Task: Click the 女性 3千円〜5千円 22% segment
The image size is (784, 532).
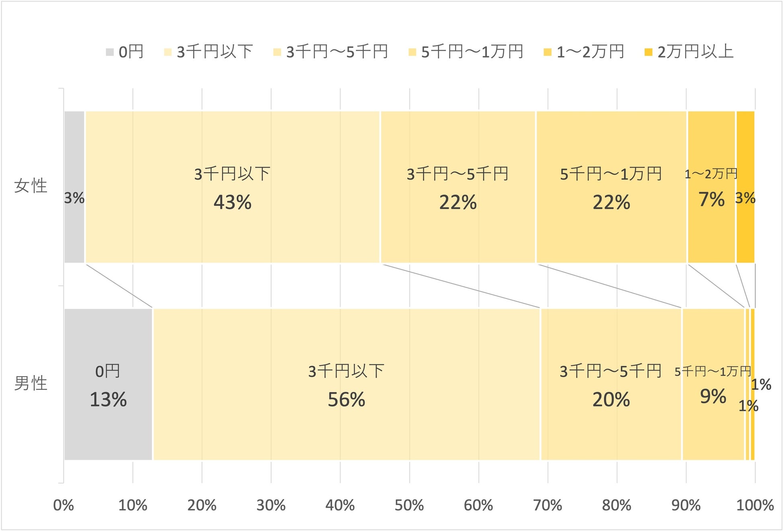Action: 458,233
